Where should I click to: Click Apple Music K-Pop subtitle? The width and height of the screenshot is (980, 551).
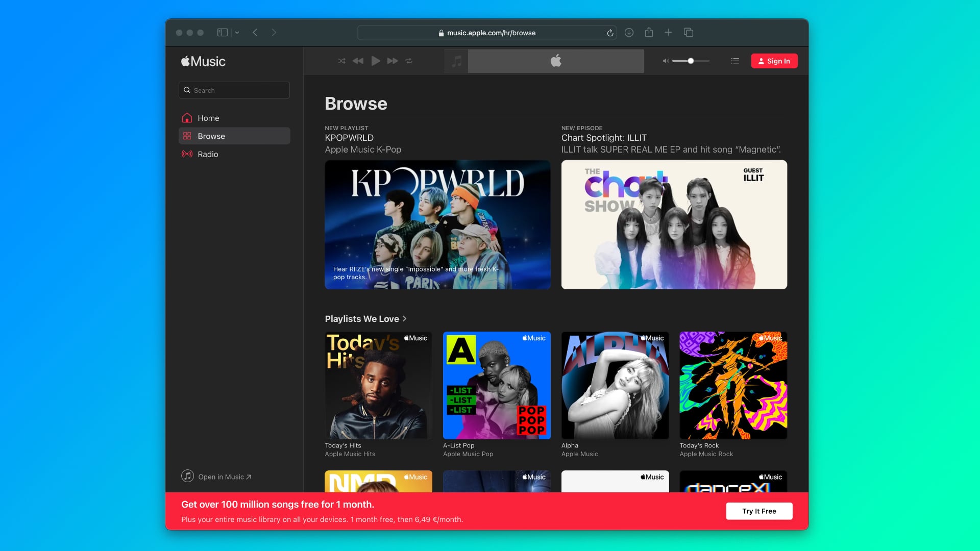363,149
